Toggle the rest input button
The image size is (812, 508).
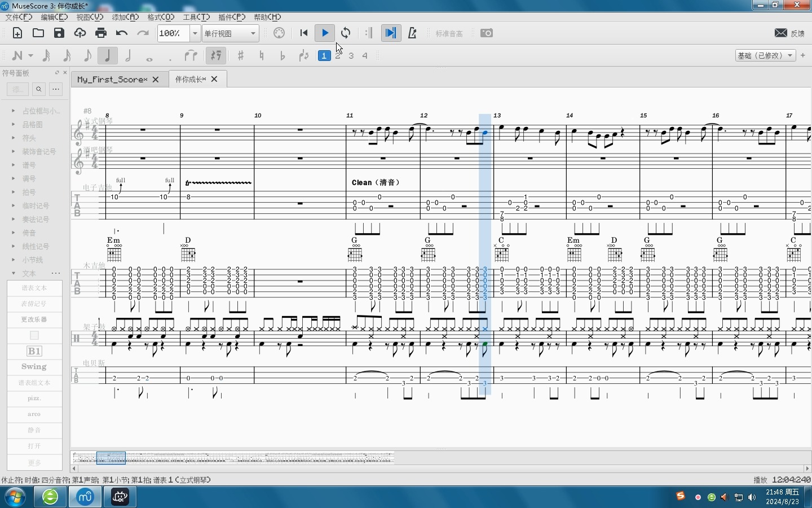pyautogui.click(x=216, y=55)
